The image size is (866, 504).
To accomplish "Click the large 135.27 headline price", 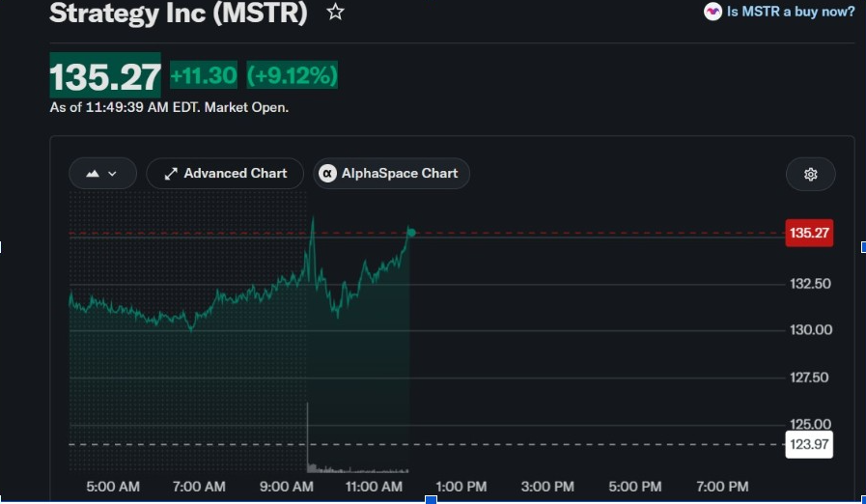I will click(105, 75).
